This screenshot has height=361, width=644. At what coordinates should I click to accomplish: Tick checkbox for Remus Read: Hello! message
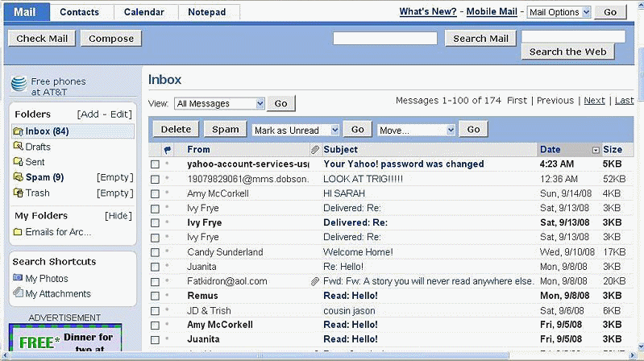coord(155,296)
